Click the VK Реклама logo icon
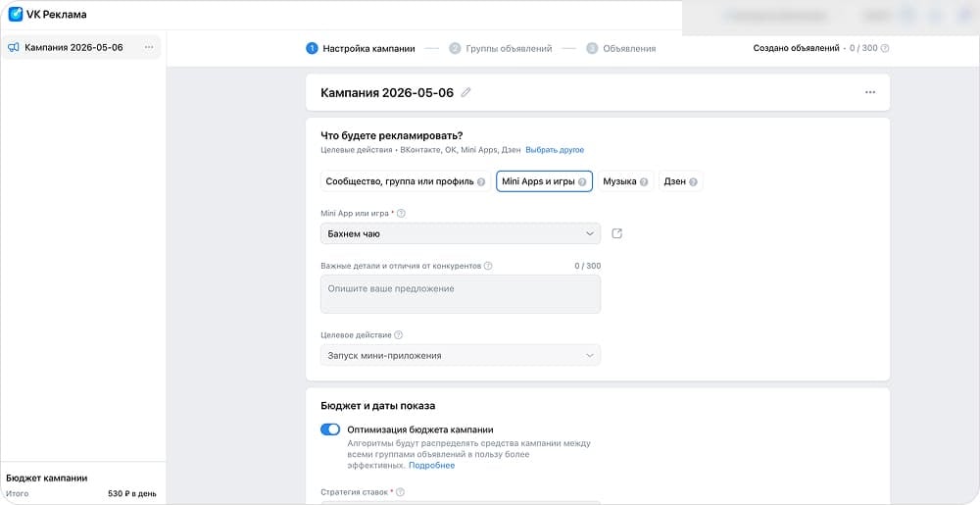980x505 pixels. 16,15
